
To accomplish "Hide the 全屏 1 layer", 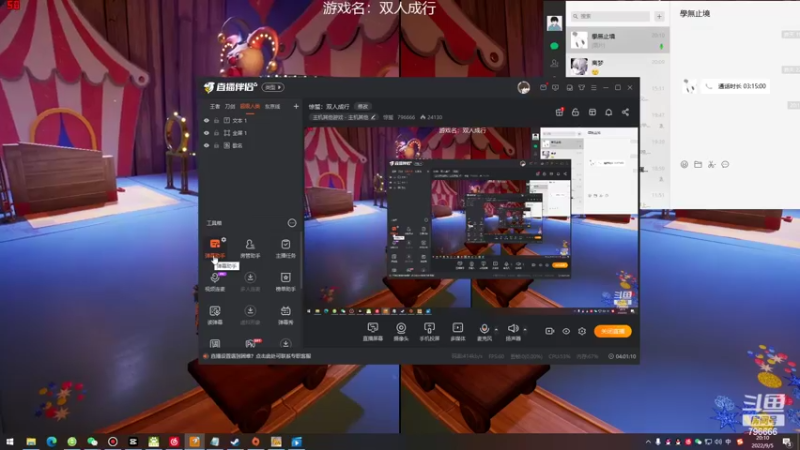I will (x=207, y=133).
